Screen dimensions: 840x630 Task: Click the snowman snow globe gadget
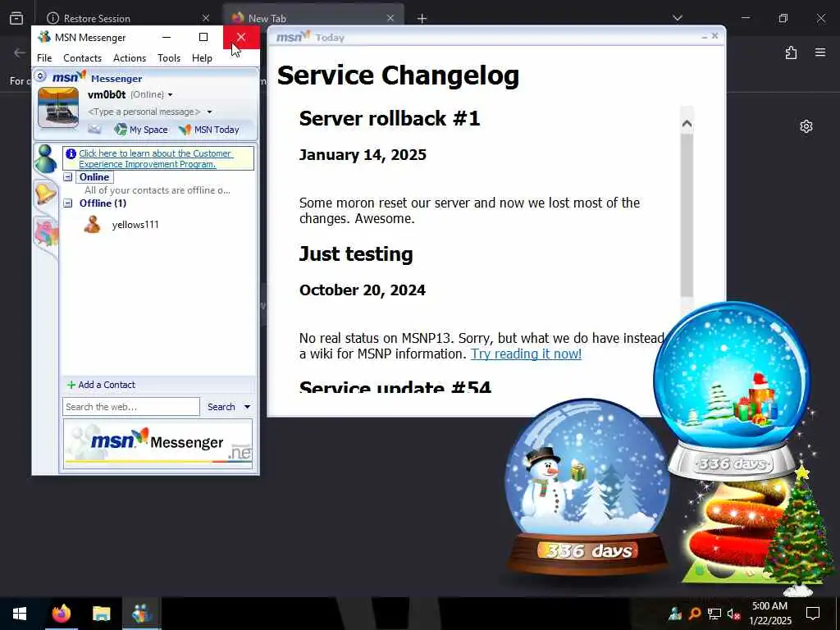pos(587,487)
